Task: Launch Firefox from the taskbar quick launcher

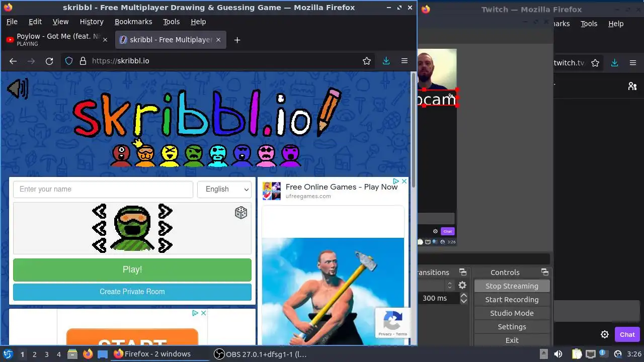Action: (88, 354)
